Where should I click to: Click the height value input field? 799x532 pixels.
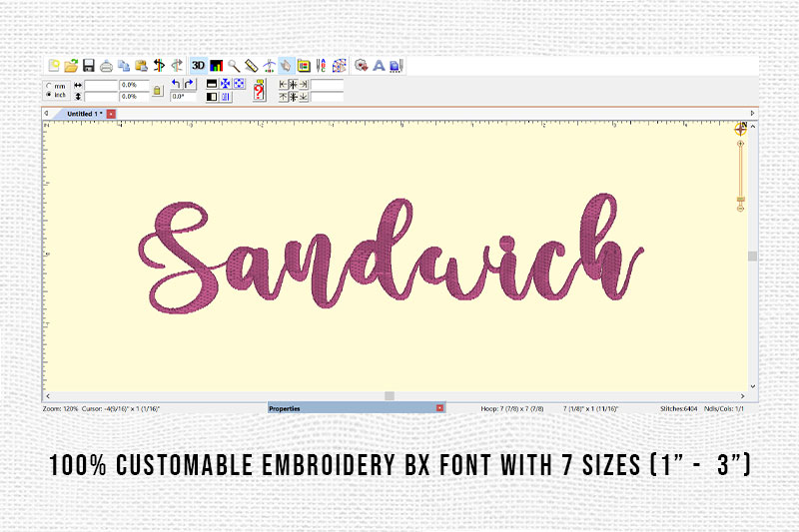coord(101,96)
